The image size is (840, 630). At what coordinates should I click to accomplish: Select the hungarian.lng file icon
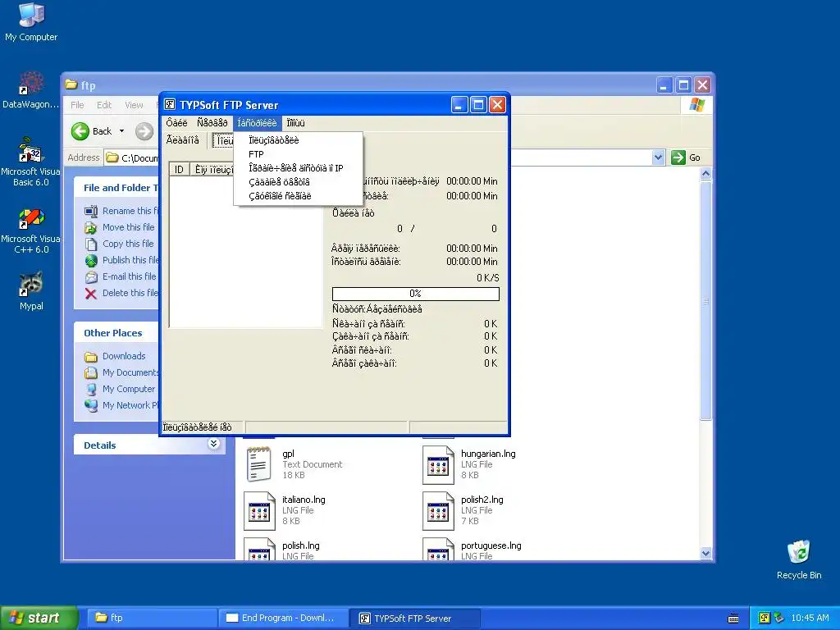(x=438, y=464)
